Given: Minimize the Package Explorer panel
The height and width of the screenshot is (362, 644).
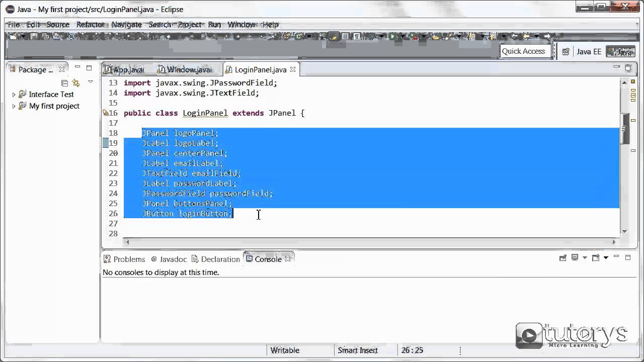Looking at the screenshot, I should [77, 67].
